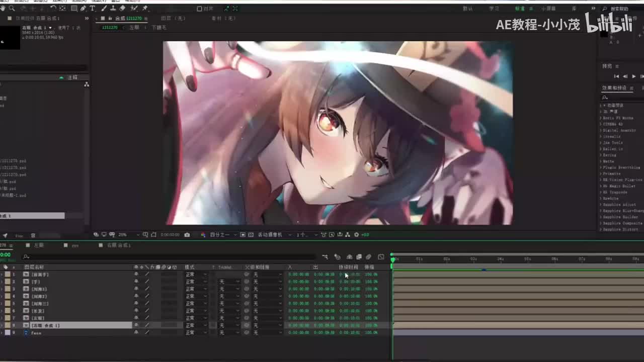Select the Pen tool

[x=84, y=9]
